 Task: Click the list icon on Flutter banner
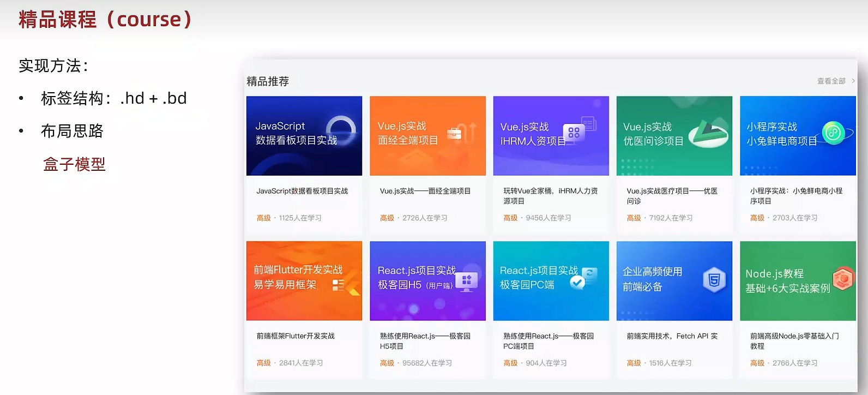click(x=338, y=285)
